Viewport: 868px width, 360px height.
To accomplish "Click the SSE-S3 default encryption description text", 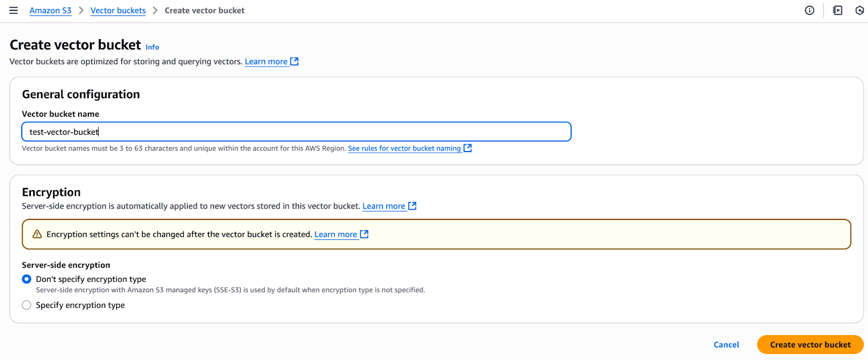I will (x=231, y=290).
